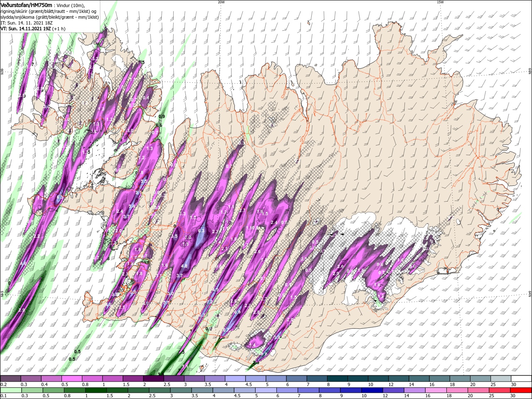Pick the darkest green 1 rain swatch
Viewport: 532px width, 399px height.
tap(96, 390)
